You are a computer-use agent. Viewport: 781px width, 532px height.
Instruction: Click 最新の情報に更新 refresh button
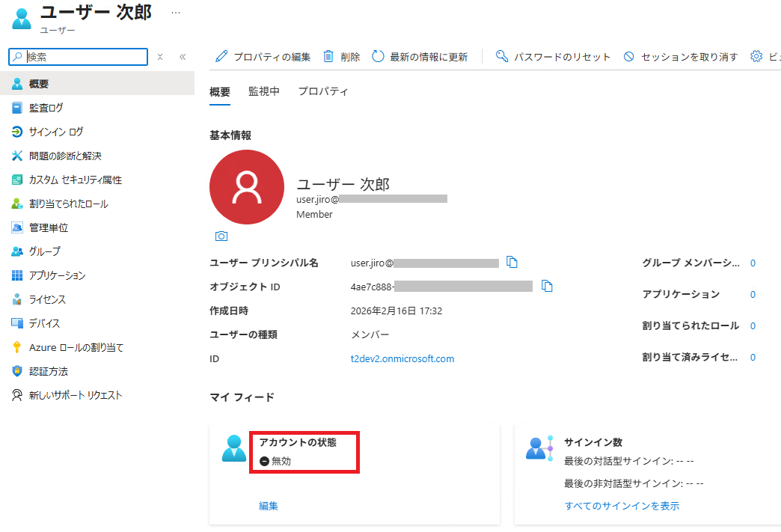pyautogui.click(x=420, y=57)
